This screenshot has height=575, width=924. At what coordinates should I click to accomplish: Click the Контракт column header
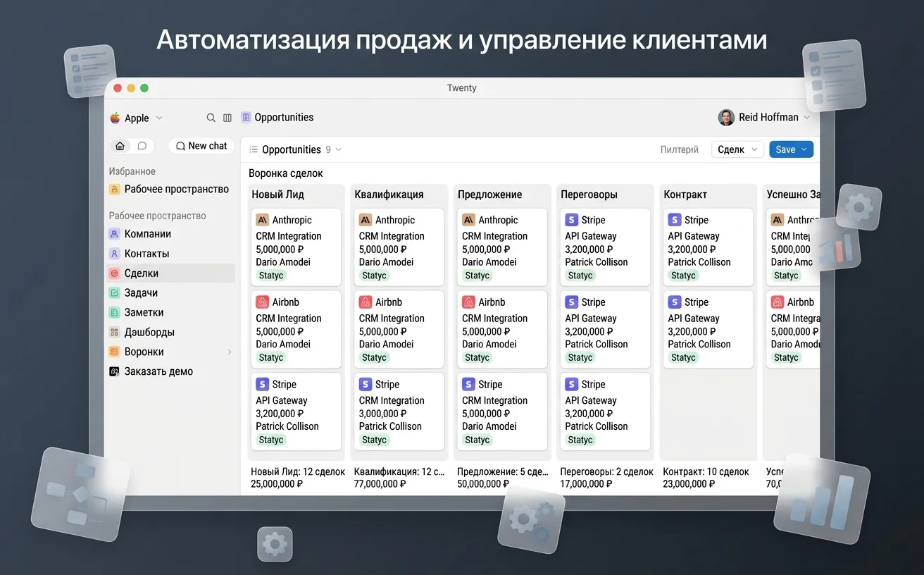pyautogui.click(x=685, y=194)
